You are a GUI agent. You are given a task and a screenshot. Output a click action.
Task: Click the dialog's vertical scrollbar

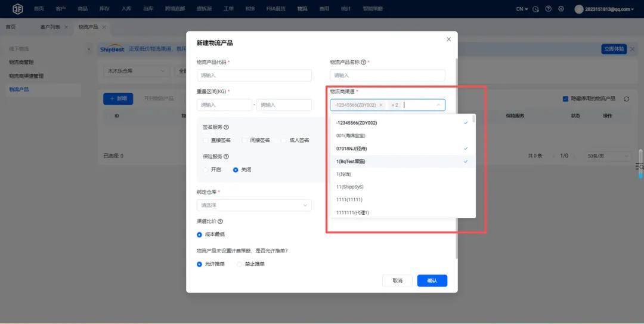coord(457,158)
